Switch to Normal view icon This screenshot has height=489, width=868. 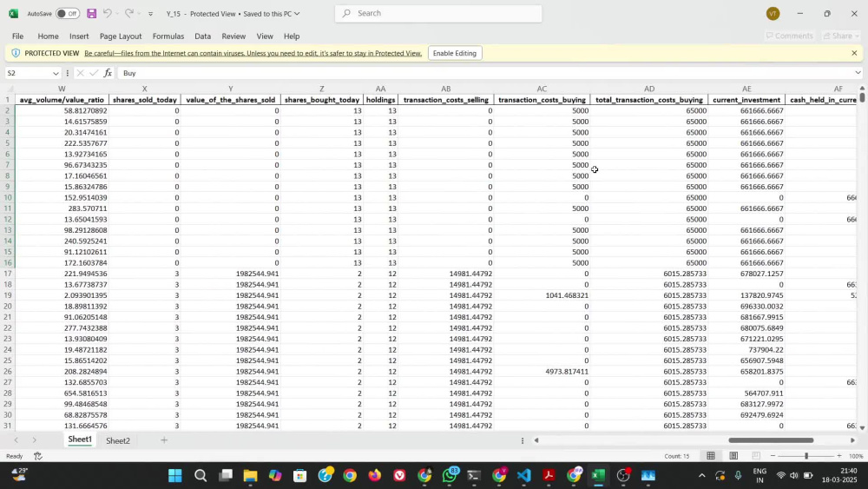pyautogui.click(x=711, y=456)
